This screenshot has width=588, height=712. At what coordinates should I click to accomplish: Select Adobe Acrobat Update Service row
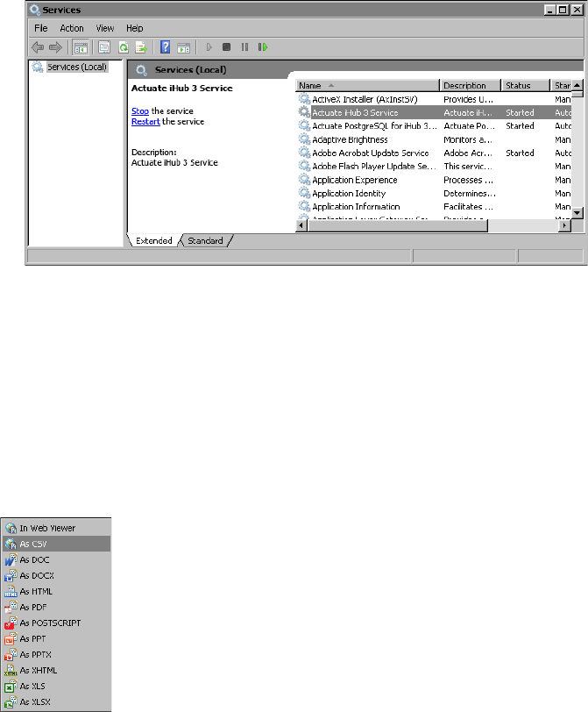(x=434, y=153)
